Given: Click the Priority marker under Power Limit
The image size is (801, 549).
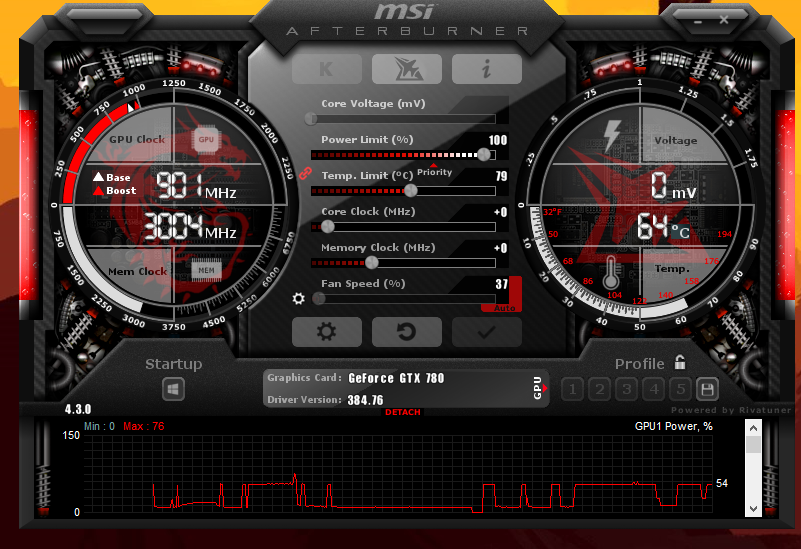Looking at the screenshot, I should pyautogui.click(x=434, y=171).
